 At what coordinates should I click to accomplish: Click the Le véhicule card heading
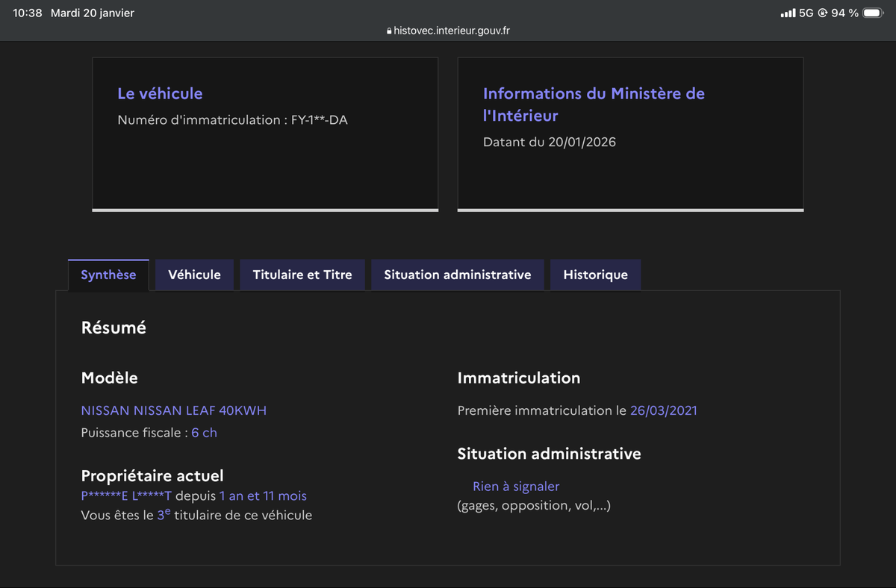coord(160,93)
